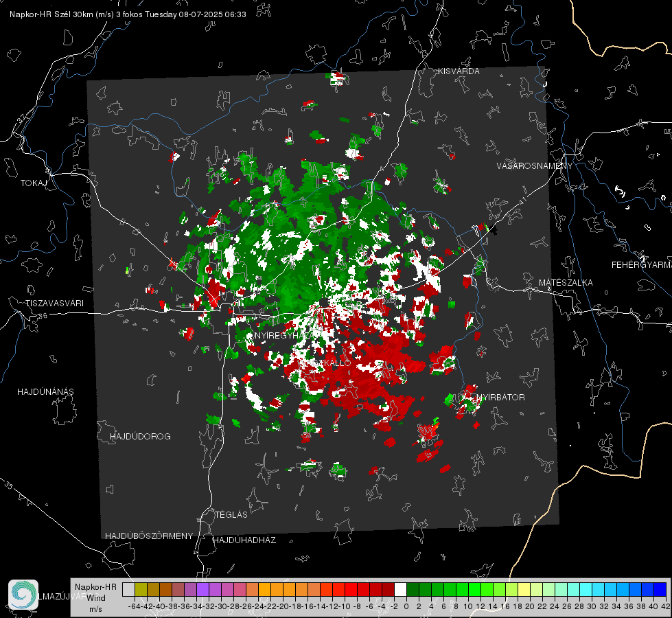The height and width of the screenshot is (618, 672).
Task: Select the HAJDÚDOROG city label
Action: (140, 437)
